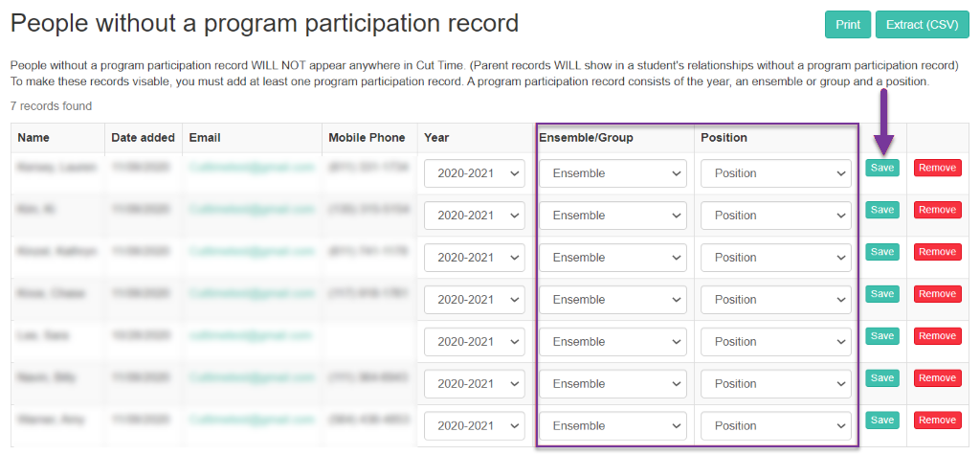
Task: Open the Ensemble dropdown in the second row
Action: tap(612, 216)
